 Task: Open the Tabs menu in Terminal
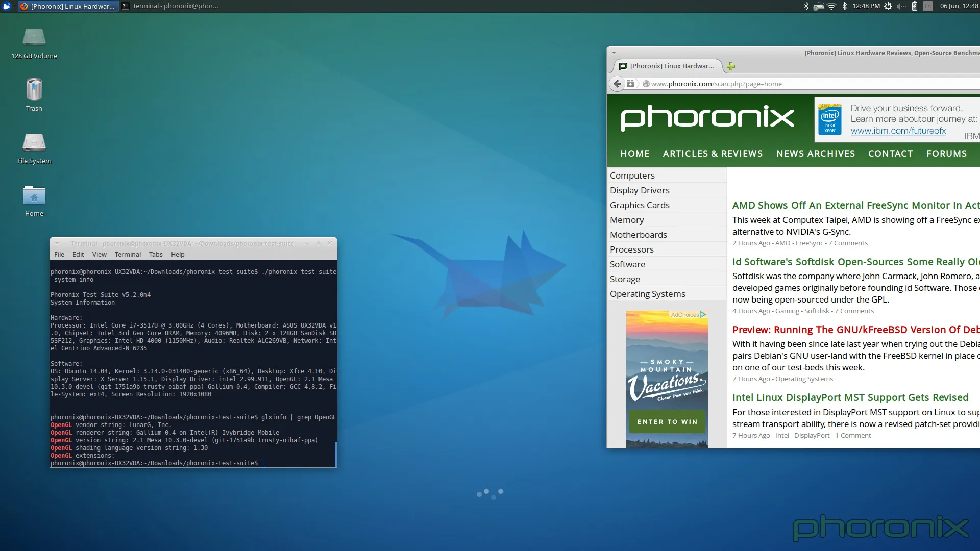click(x=156, y=254)
